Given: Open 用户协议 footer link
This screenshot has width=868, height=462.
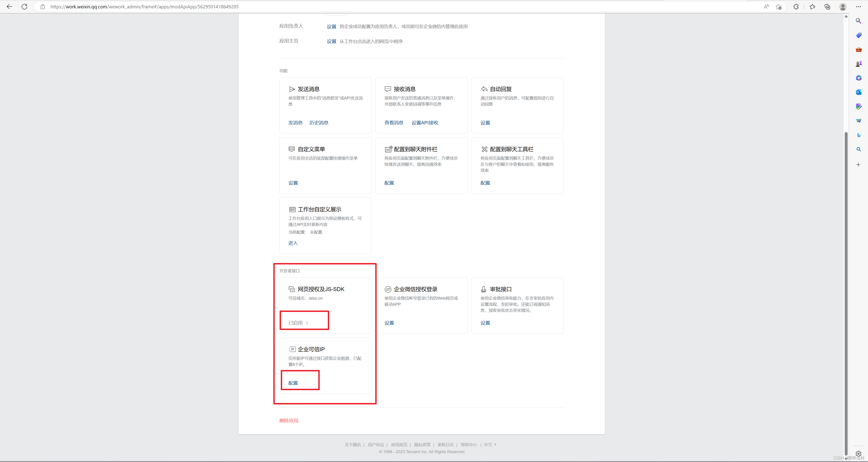Looking at the screenshot, I should [376, 445].
